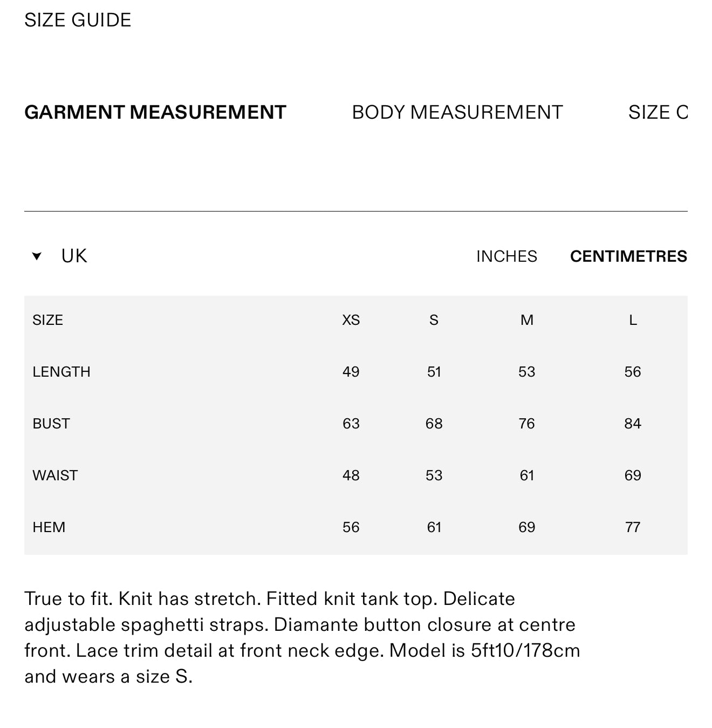Switch to the Garment Measurement tab

[155, 112]
